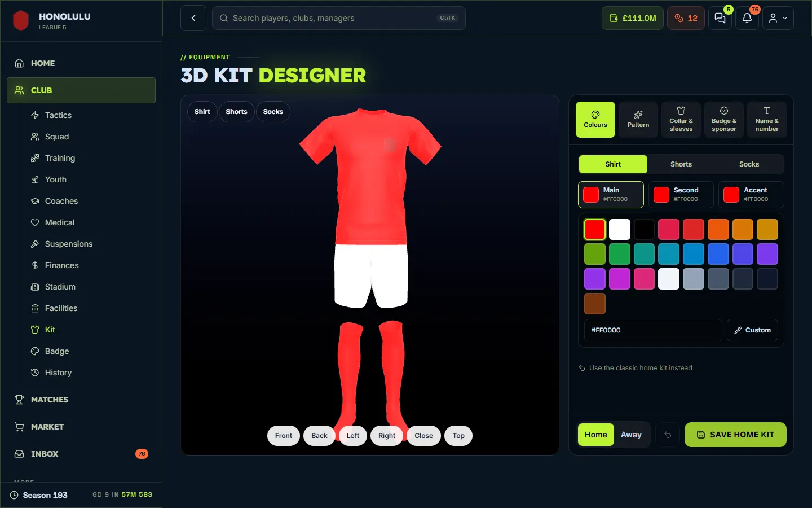Toggle Shorts visibility in 3D preview

pos(236,112)
